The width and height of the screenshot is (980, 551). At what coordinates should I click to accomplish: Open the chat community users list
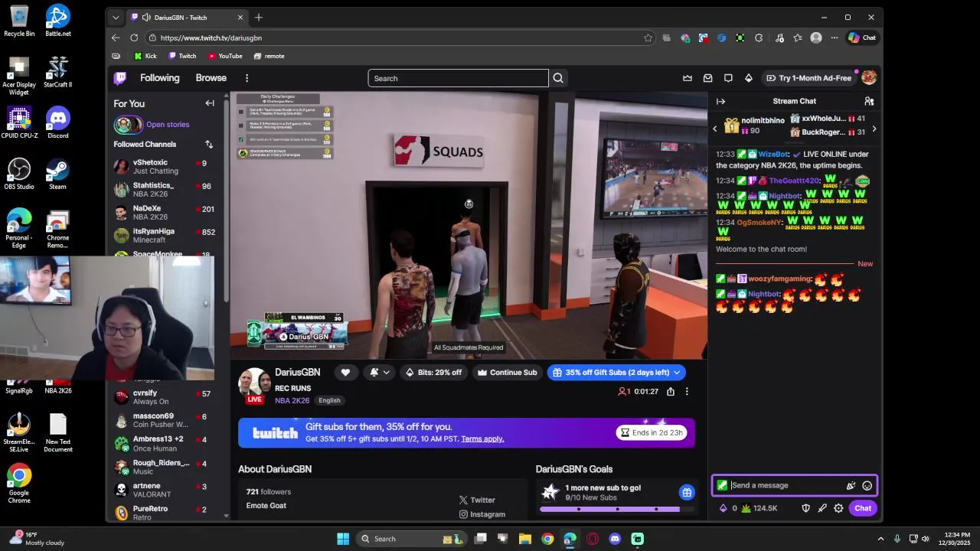tap(869, 101)
